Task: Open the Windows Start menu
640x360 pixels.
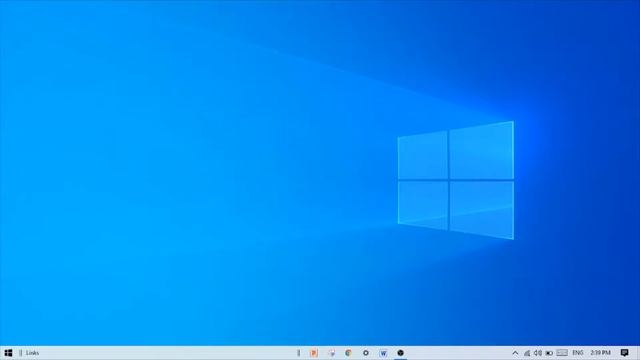Action: [8, 353]
